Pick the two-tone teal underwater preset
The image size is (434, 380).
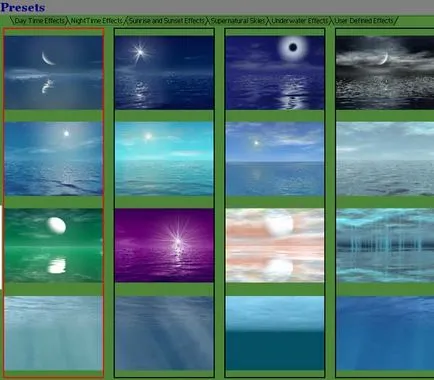275,333
